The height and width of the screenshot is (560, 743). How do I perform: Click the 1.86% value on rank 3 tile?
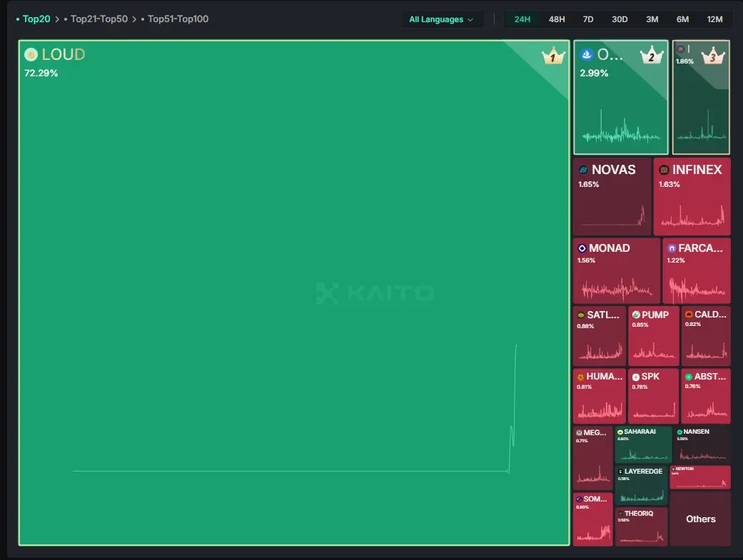(684, 61)
